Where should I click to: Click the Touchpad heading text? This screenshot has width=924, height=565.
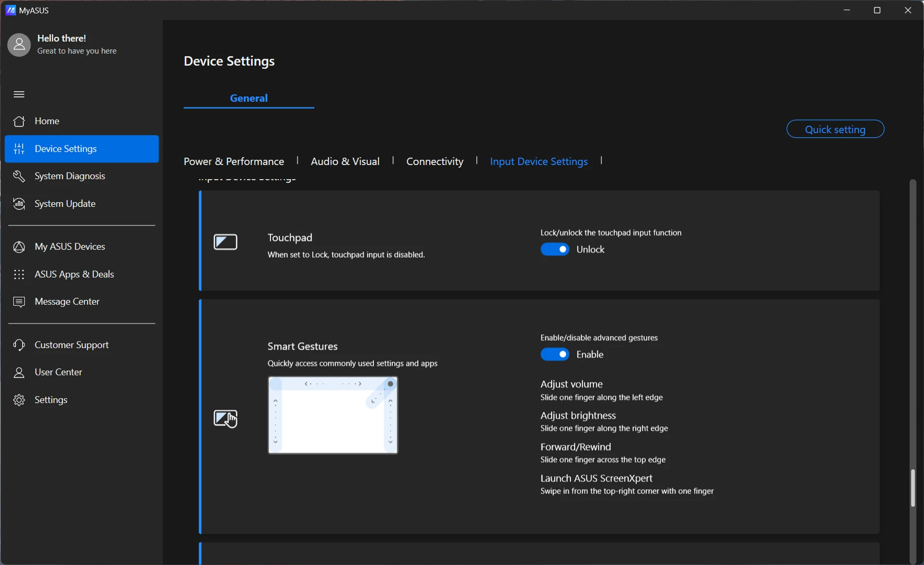tap(290, 237)
